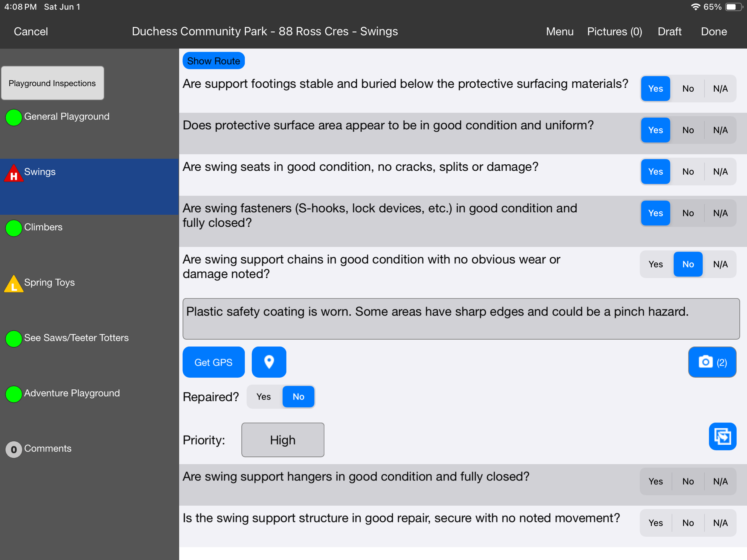Viewport: 747px width, 560px height.
Task: Select the red H warning icon for Swings
Action: point(14,173)
